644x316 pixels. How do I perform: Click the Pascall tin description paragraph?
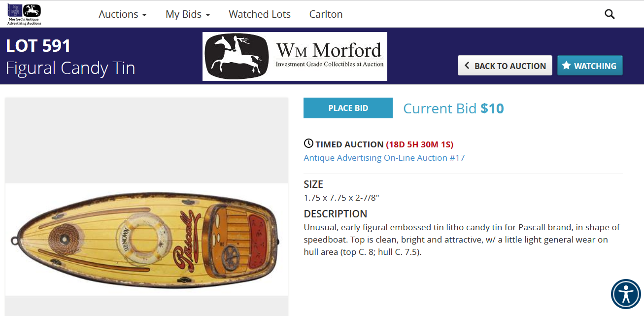462,240
